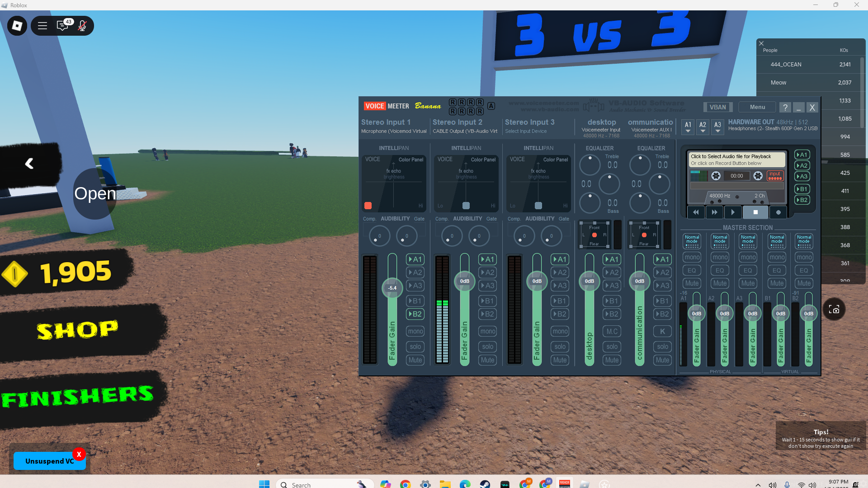Click the audio file selection display
Viewport: 868px width, 488px height.
[x=736, y=160]
